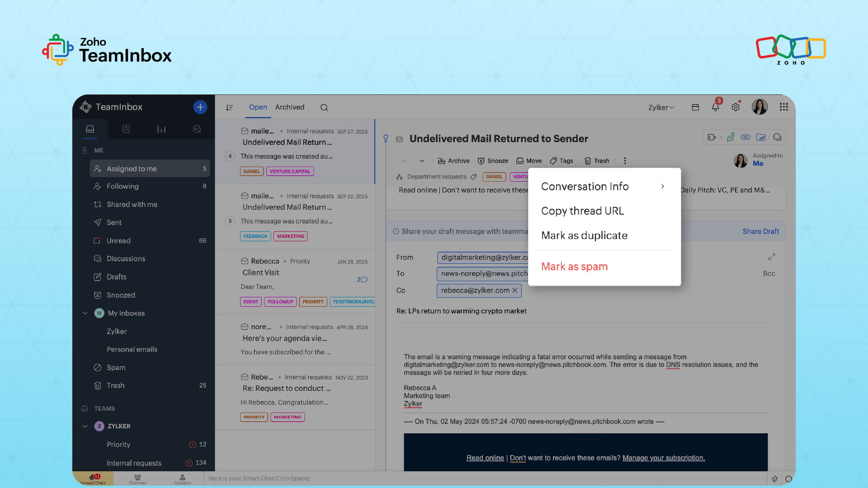Click the blue plus compose button
This screenshot has width=868, height=488.
pos(200,107)
